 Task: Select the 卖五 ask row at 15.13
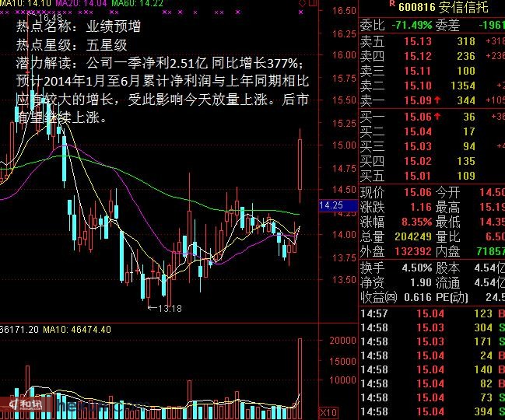click(432, 41)
